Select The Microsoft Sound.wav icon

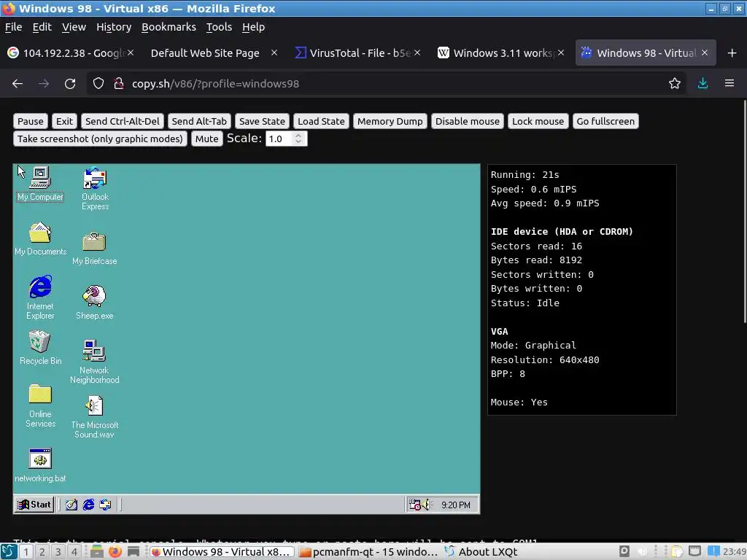94,416
